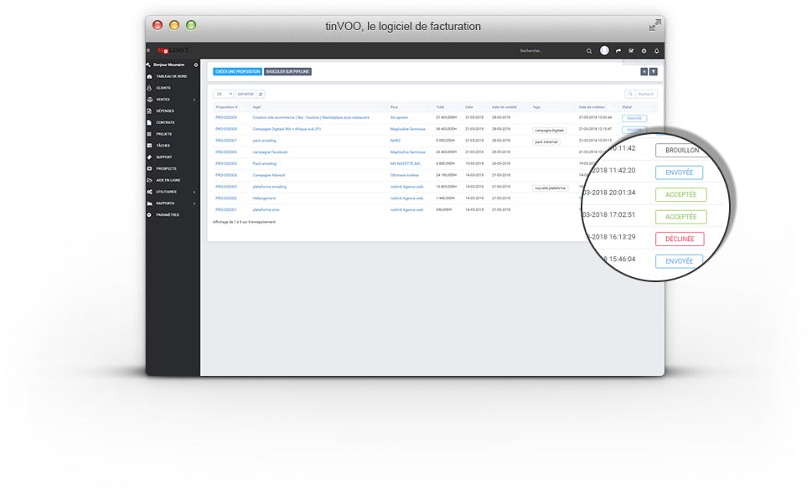Viewport: 812px width, 504px height.
Task: Click the search icon of the table search box
Action: coord(630,94)
